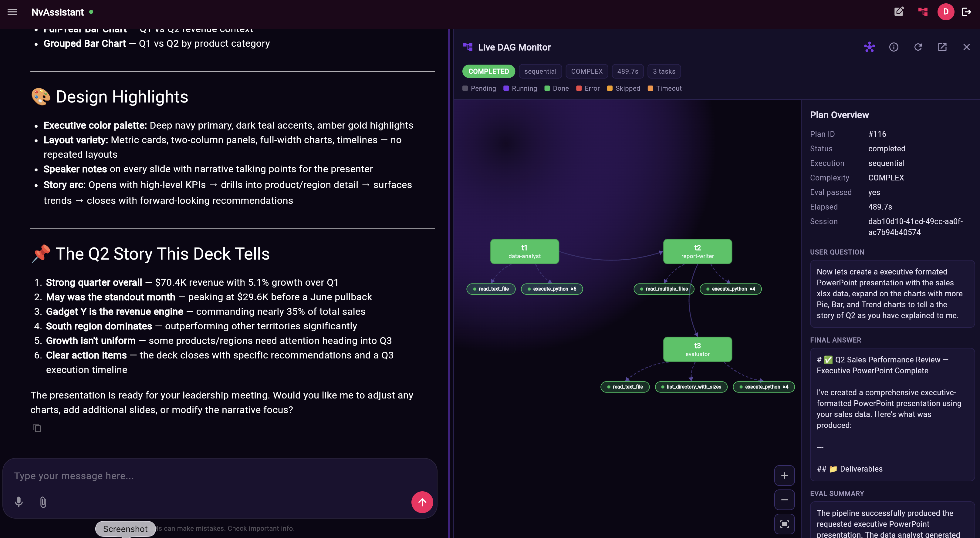Click the NvAssistant title

coord(57,12)
